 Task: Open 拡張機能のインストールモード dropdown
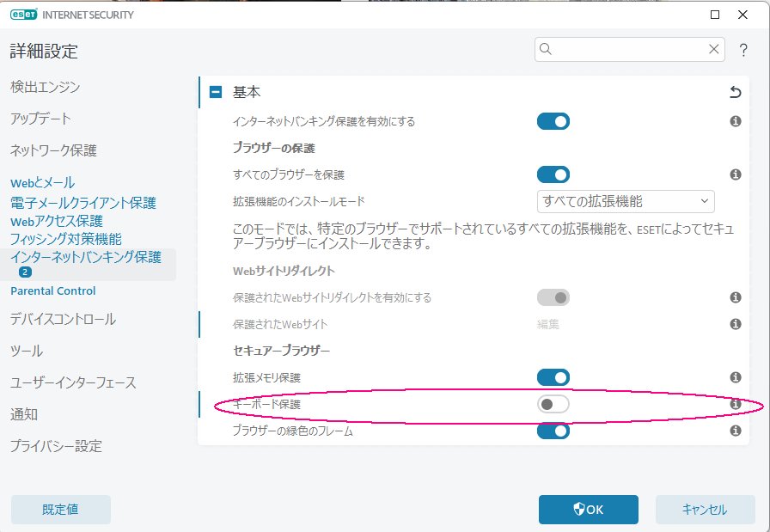626,201
